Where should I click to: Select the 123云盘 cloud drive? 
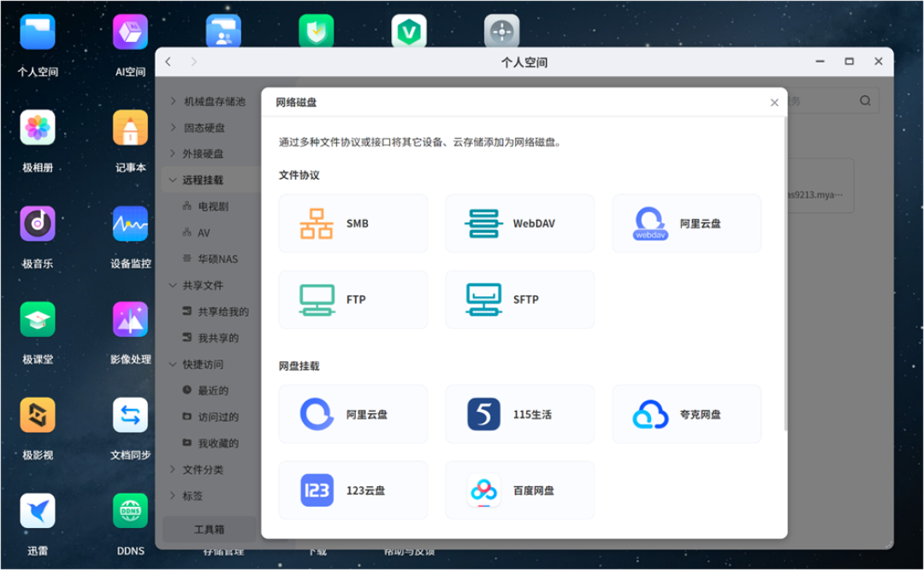353,490
